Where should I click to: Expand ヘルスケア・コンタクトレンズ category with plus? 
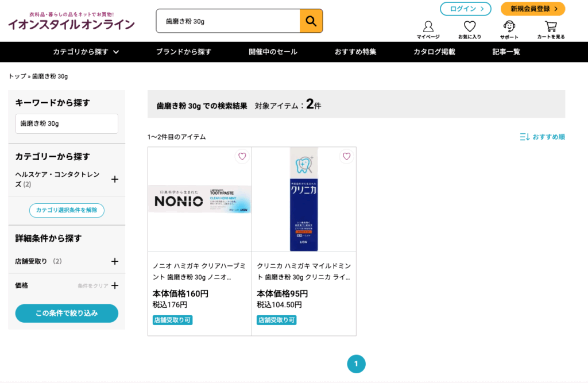115,179
